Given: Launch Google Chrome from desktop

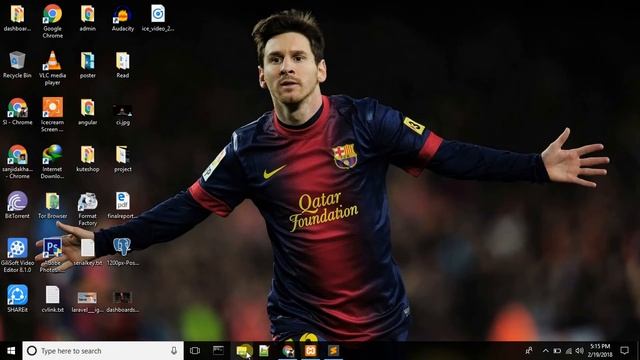Looking at the screenshot, I should [53, 21].
